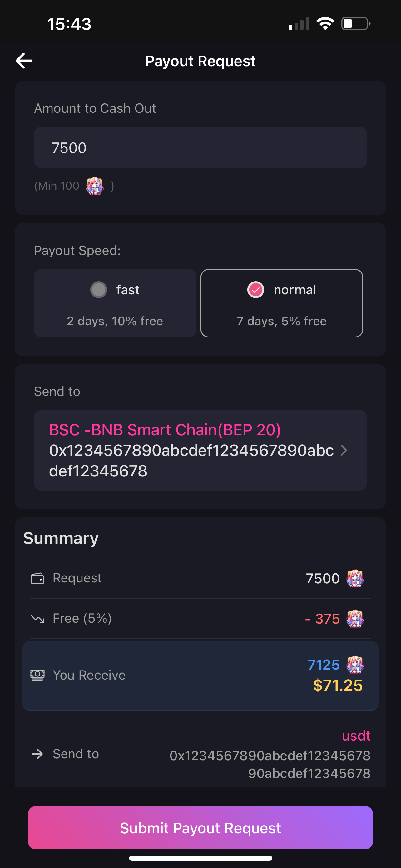Tap the back arrow icon
401x868 pixels.
pyautogui.click(x=24, y=61)
